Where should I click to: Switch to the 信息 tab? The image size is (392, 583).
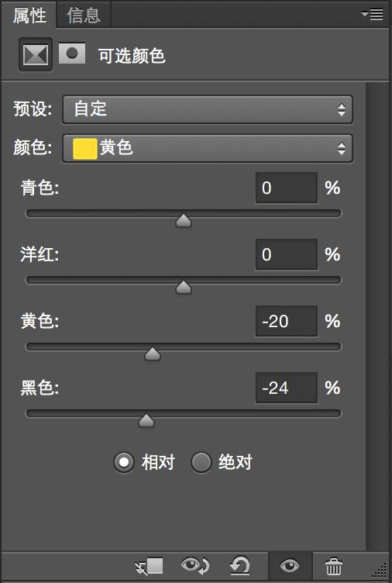click(84, 16)
